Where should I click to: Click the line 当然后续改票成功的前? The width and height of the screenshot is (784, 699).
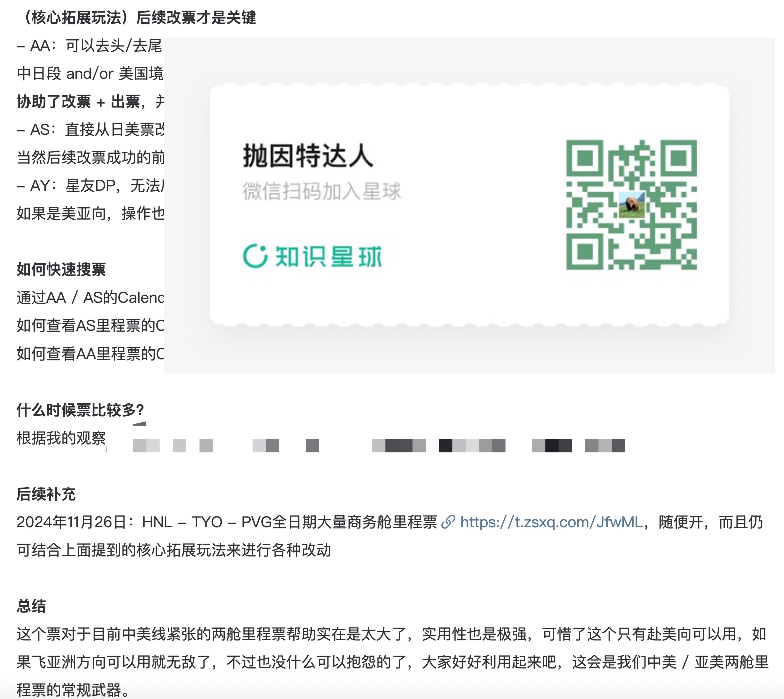point(90,158)
